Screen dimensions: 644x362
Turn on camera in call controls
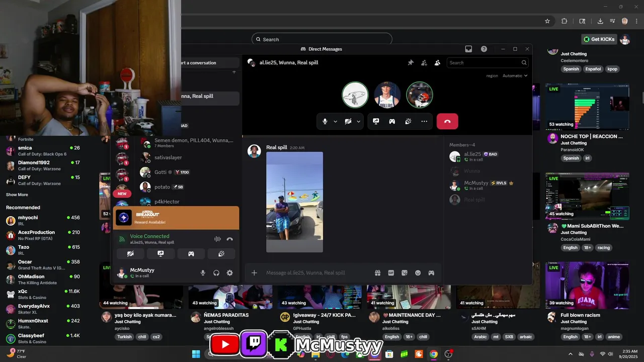[348, 121]
